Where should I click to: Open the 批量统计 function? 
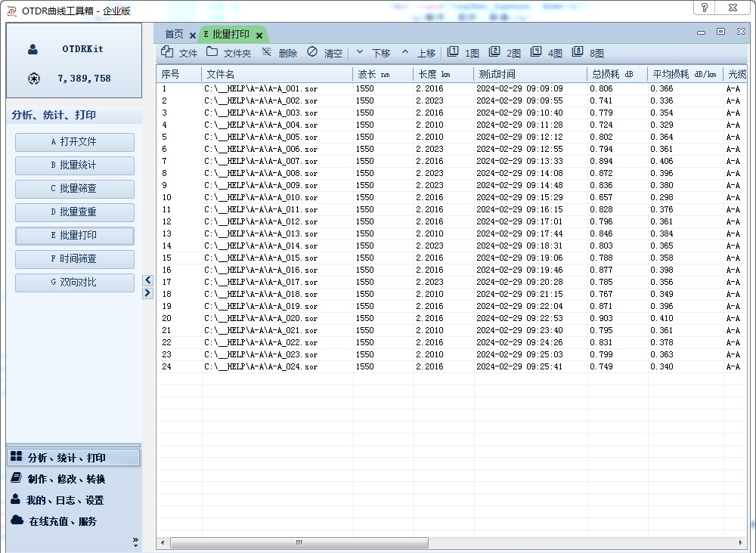tap(75, 165)
